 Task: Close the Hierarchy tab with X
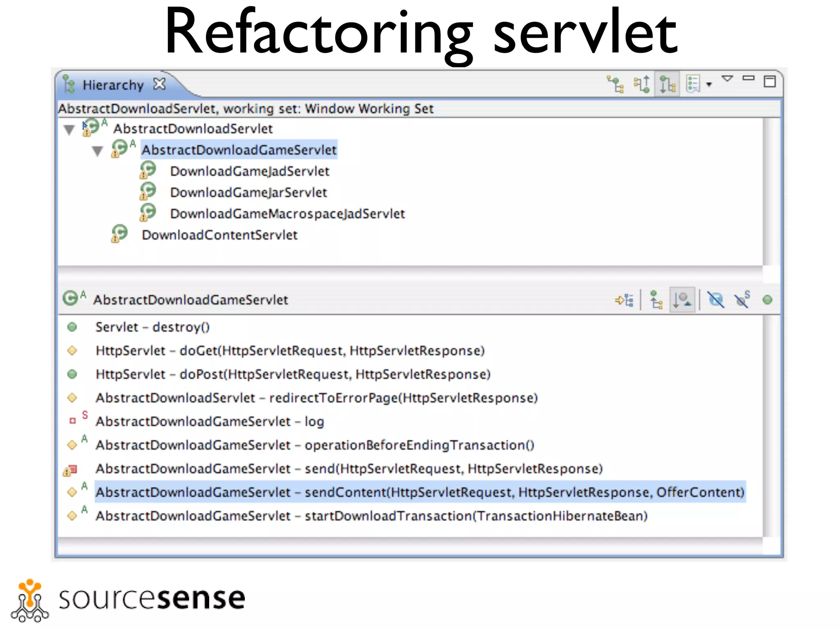pos(159,84)
